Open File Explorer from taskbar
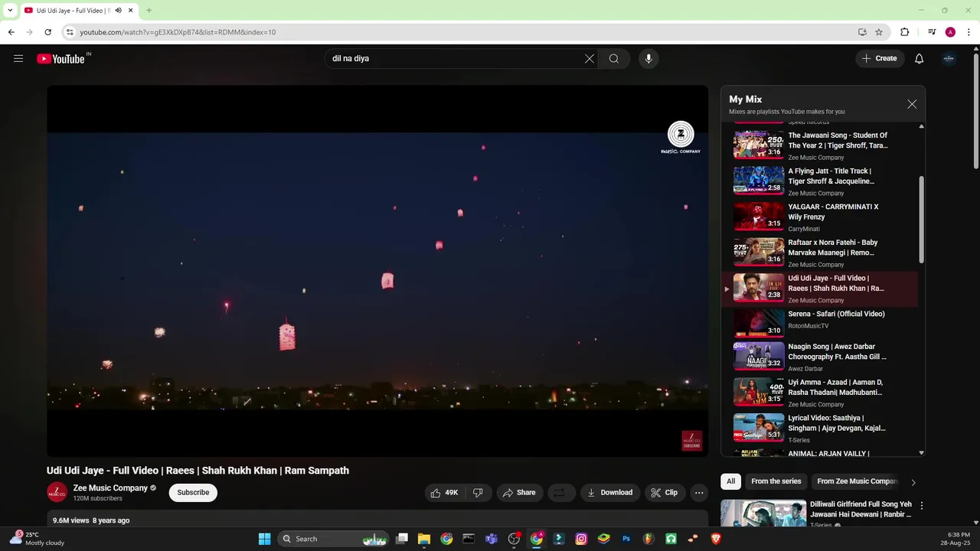The width and height of the screenshot is (980, 551). click(x=424, y=539)
